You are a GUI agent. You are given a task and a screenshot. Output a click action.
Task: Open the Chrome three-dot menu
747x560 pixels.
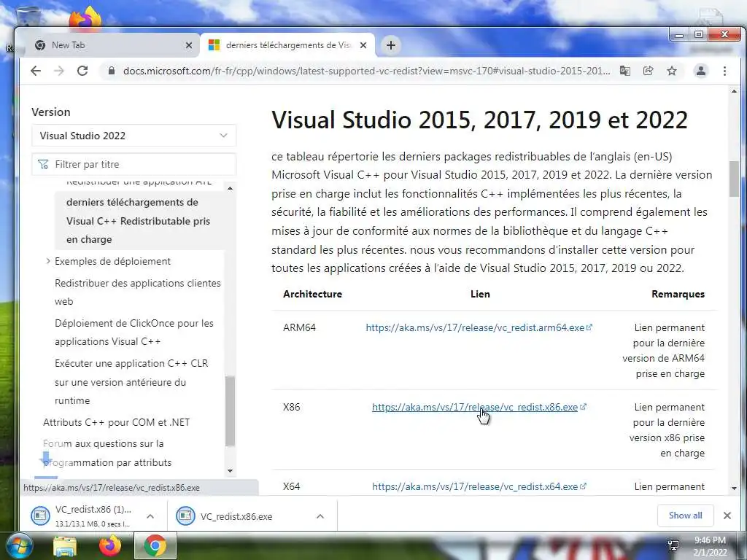pyautogui.click(x=724, y=71)
